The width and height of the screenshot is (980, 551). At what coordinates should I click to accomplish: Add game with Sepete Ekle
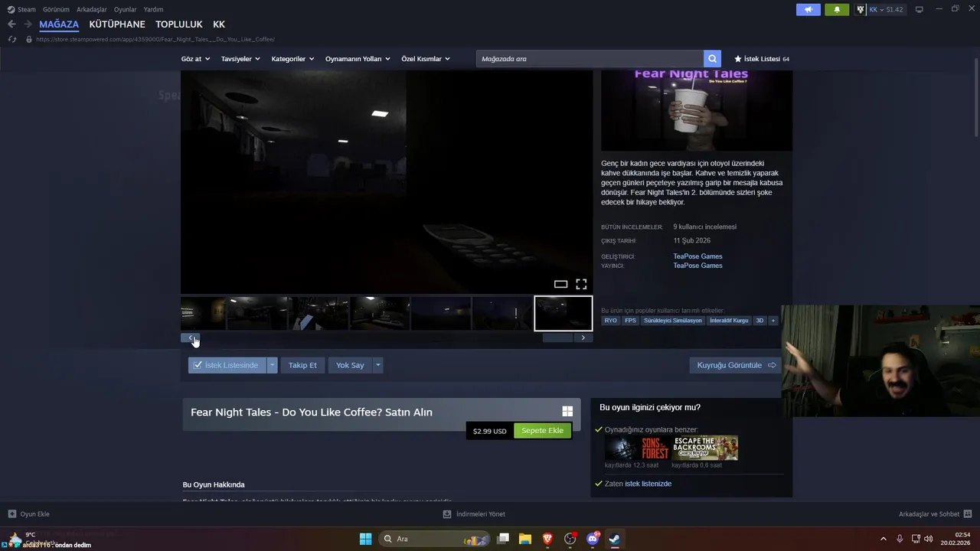click(542, 431)
